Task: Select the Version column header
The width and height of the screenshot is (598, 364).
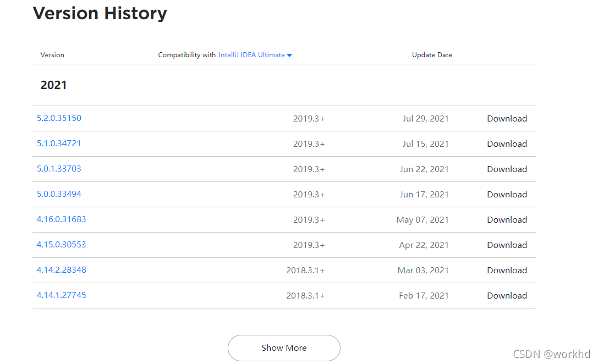Action: tap(52, 55)
